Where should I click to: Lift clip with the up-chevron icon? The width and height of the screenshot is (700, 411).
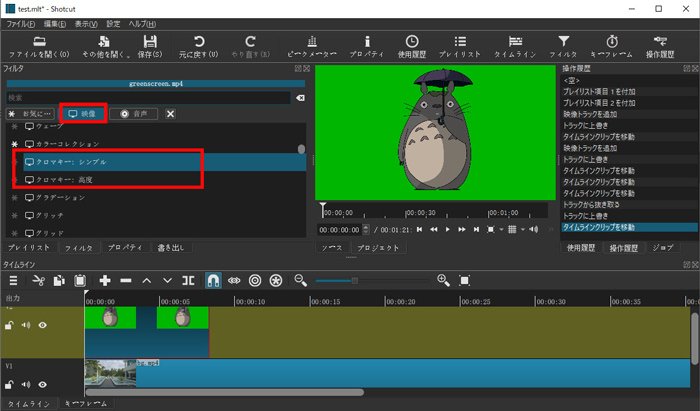pos(146,281)
